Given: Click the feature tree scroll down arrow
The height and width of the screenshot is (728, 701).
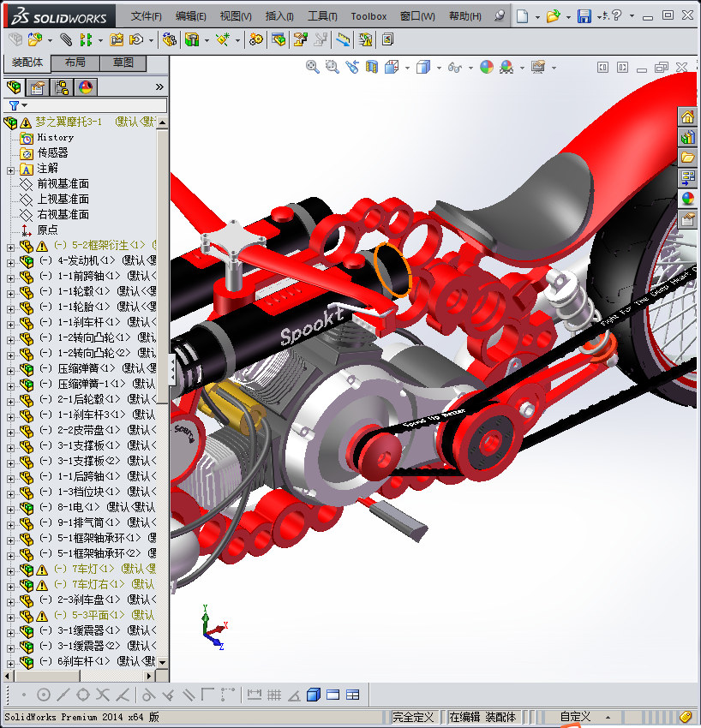Looking at the screenshot, I should click(162, 662).
